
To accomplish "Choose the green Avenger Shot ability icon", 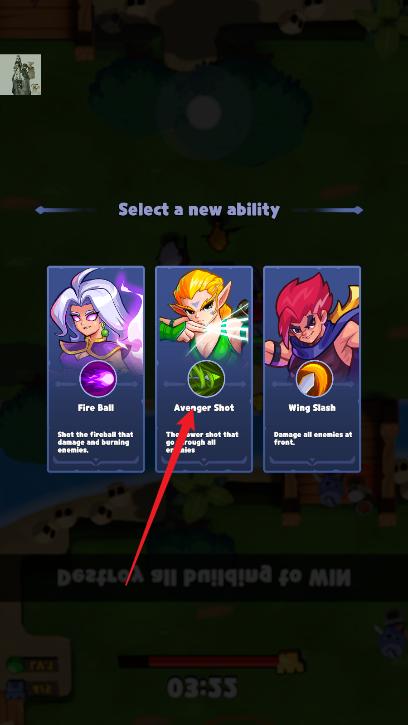I will tap(206, 379).
